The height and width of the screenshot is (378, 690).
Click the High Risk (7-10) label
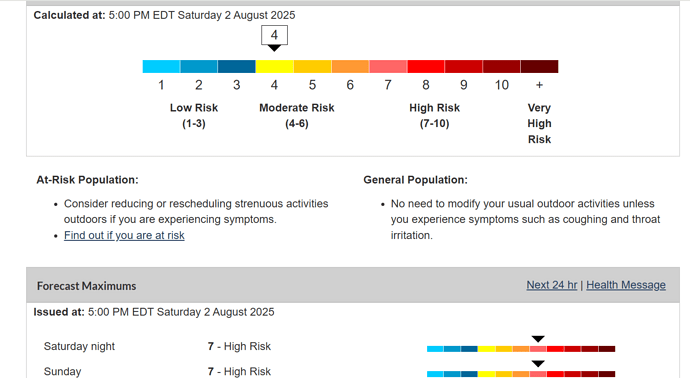tap(434, 116)
